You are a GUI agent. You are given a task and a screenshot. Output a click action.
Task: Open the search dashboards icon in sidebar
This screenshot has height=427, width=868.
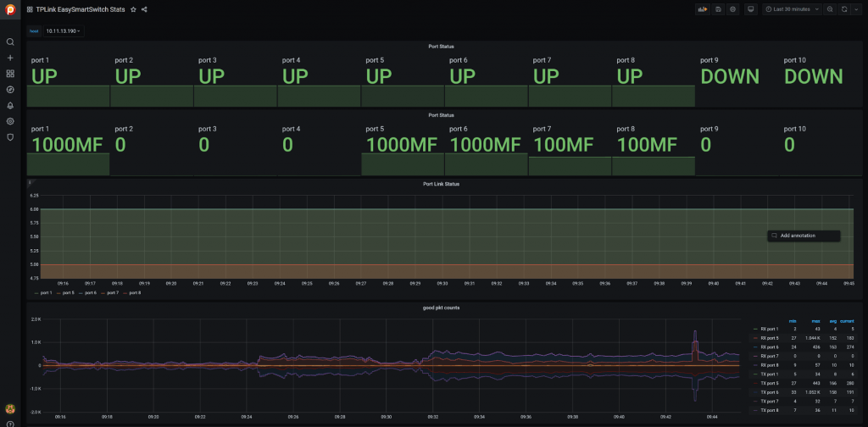[x=10, y=42]
